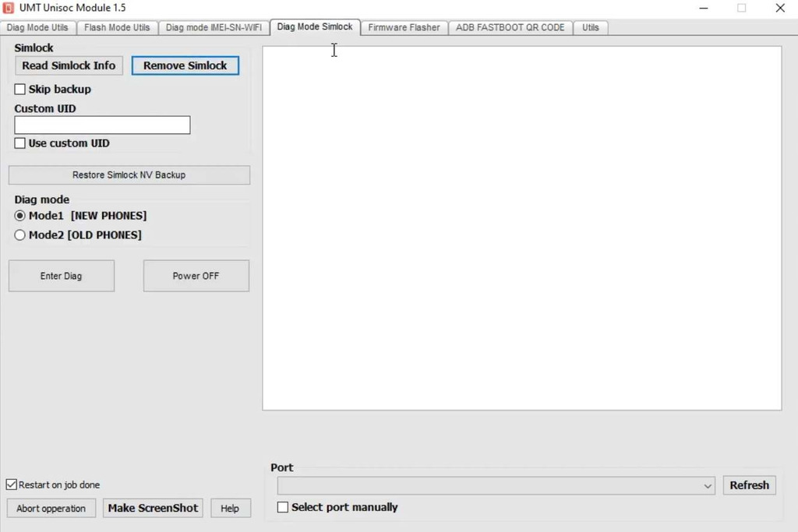Open the Flash Mode Utils tab
Image resolution: width=798 pixels, height=532 pixels.
117,27
